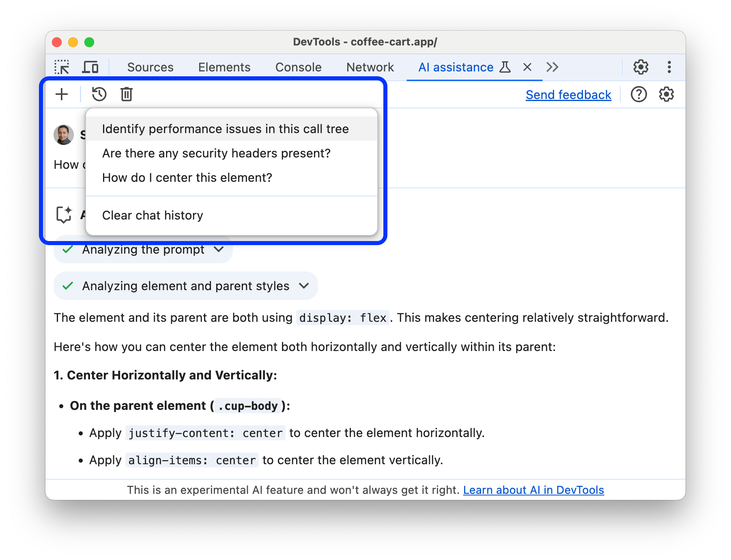Open chat history with the clock icon
The height and width of the screenshot is (560, 731).
point(99,94)
